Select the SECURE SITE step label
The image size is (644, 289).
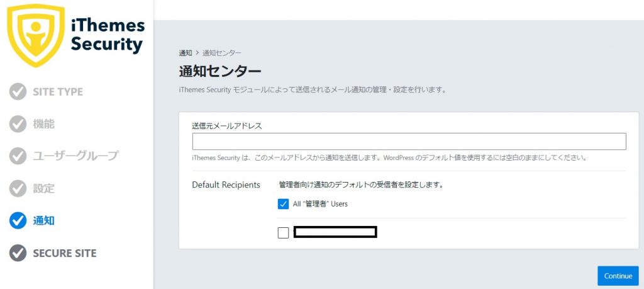point(65,253)
